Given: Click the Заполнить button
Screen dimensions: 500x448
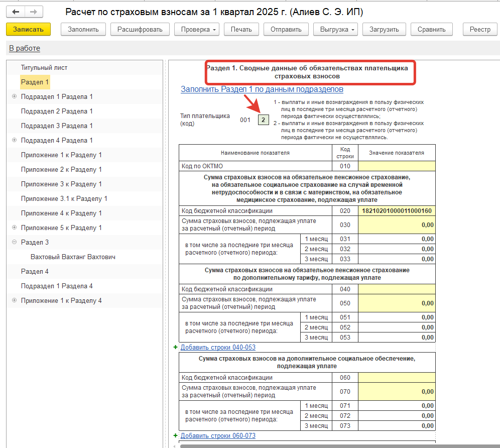Looking at the screenshot, I should 83,30.
